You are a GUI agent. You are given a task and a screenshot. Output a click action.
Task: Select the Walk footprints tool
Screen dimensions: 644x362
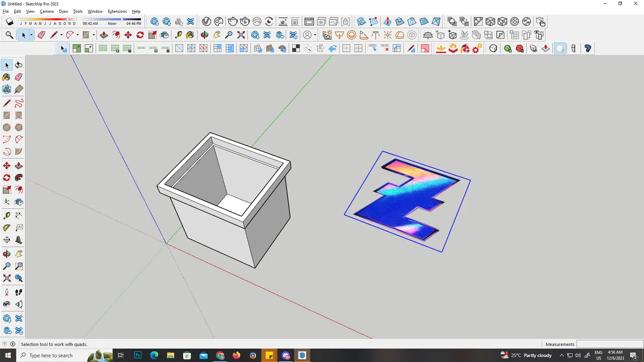click(19, 292)
